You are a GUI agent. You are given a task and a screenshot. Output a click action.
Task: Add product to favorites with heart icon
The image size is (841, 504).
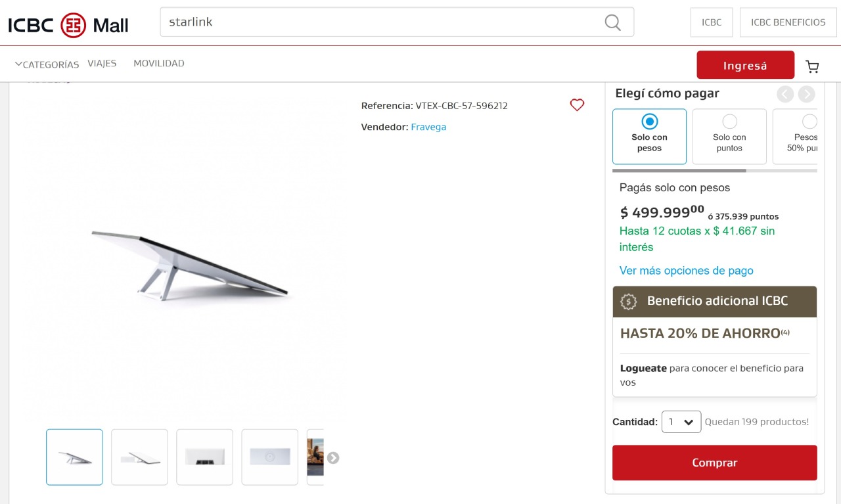tap(577, 105)
